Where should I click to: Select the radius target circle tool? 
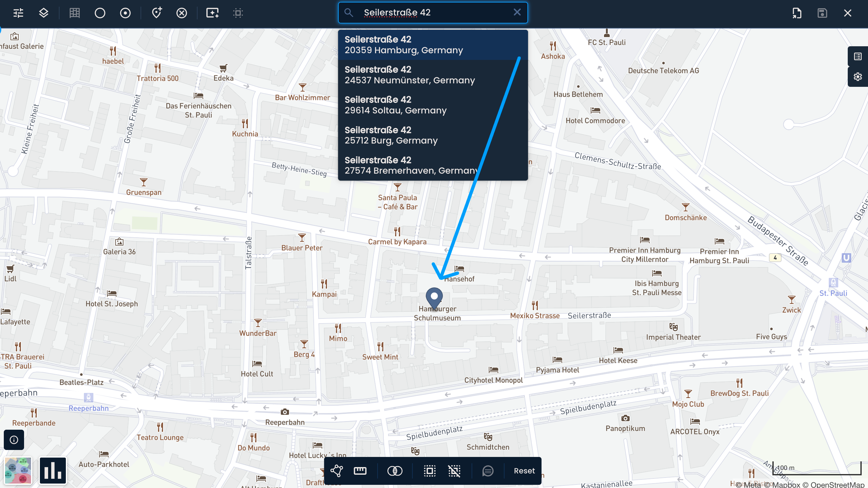click(x=125, y=13)
